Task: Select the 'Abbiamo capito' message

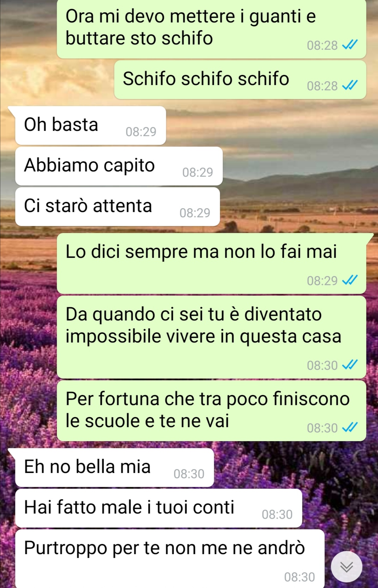Action: 119,166
